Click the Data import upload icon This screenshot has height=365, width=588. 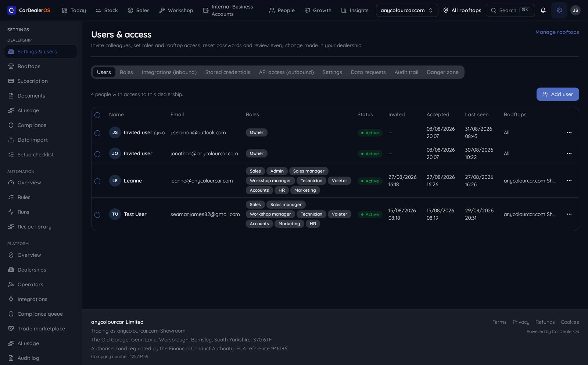pos(11,140)
